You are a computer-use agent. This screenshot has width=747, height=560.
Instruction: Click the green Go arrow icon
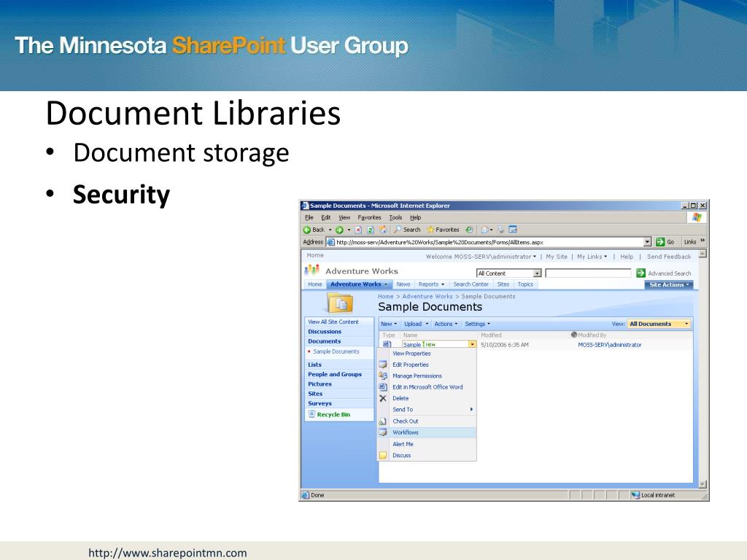[x=659, y=242]
